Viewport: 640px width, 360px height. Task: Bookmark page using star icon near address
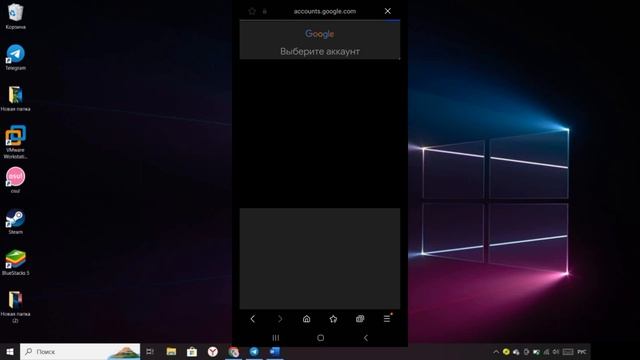[x=252, y=11]
